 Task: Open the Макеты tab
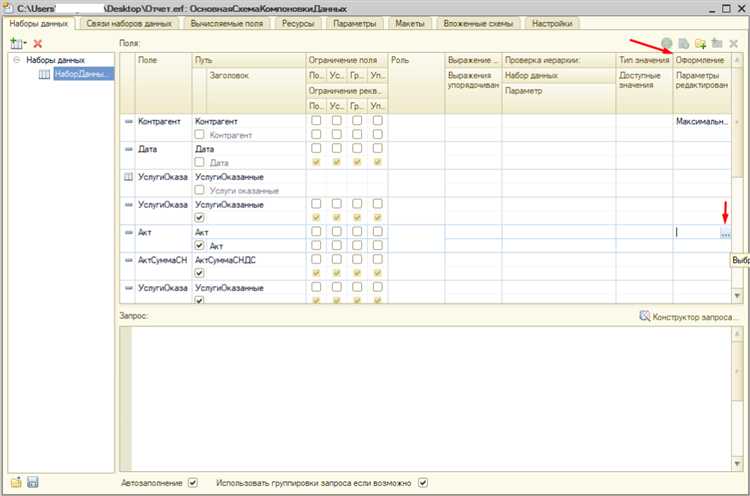(x=410, y=23)
